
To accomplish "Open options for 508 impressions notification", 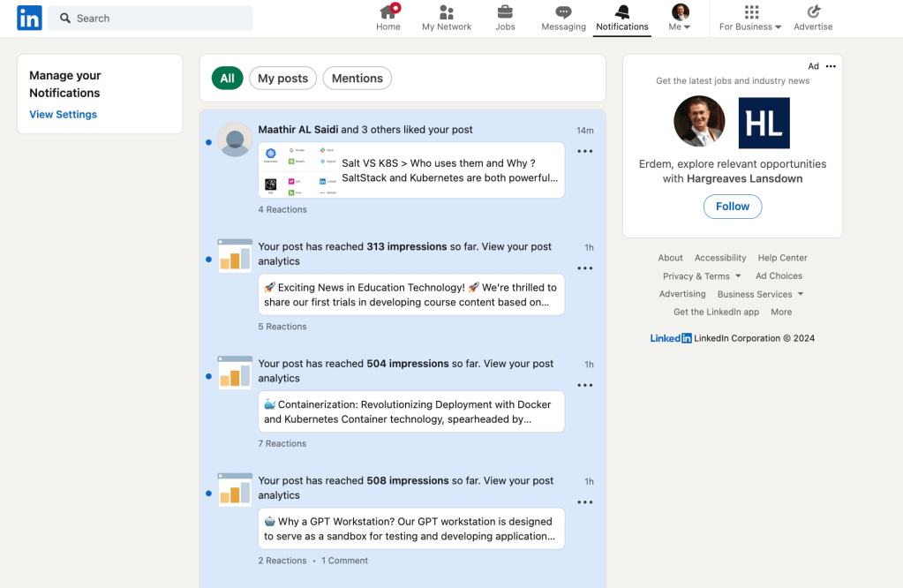I will tap(585, 502).
